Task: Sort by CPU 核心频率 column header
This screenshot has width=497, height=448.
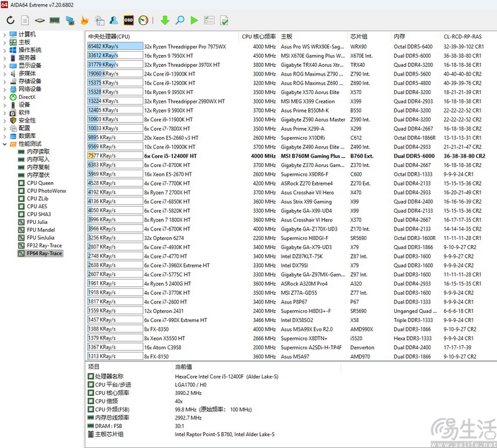Action: (258, 36)
